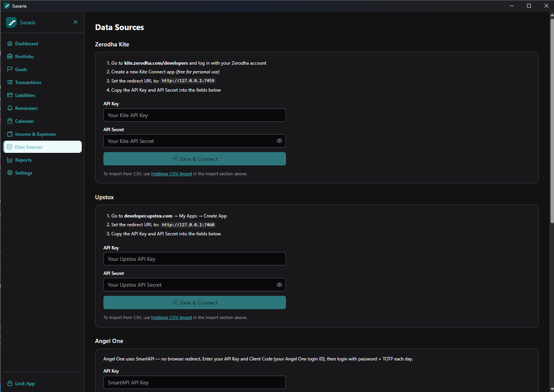Close the sidebar with the X icon
The image size is (554, 392).
(x=75, y=22)
